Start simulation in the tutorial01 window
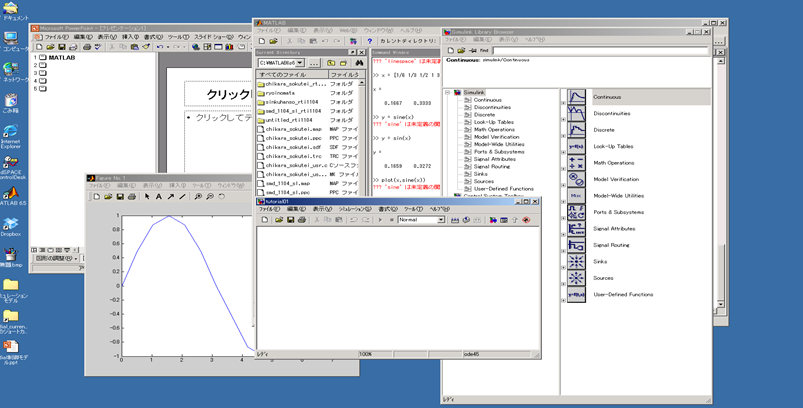The image size is (803, 408). point(380,220)
